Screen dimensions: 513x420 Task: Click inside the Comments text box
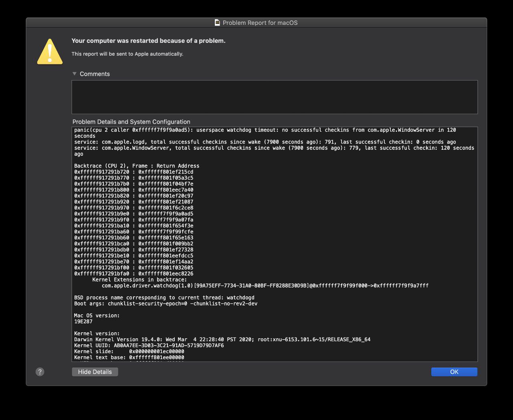click(275, 97)
